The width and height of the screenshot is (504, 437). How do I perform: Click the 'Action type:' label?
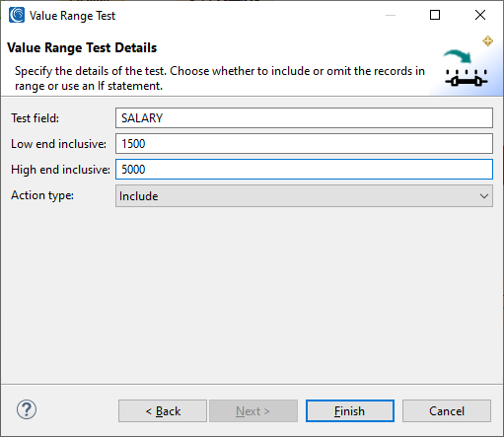(x=42, y=195)
